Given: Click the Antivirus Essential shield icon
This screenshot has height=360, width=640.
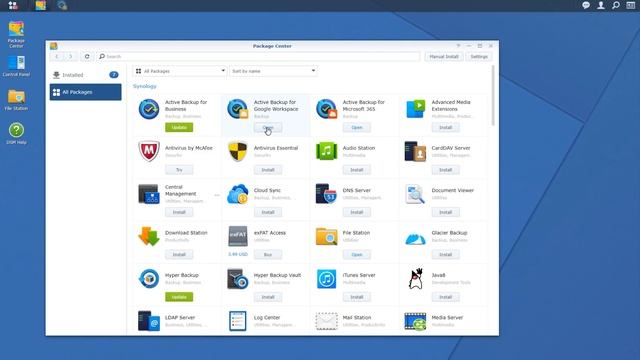Looking at the screenshot, I should click(238, 151).
